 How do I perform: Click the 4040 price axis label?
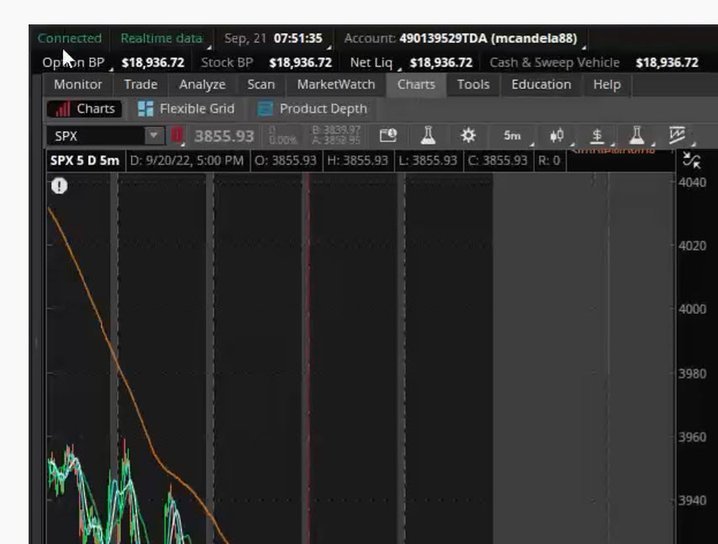tap(692, 183)
